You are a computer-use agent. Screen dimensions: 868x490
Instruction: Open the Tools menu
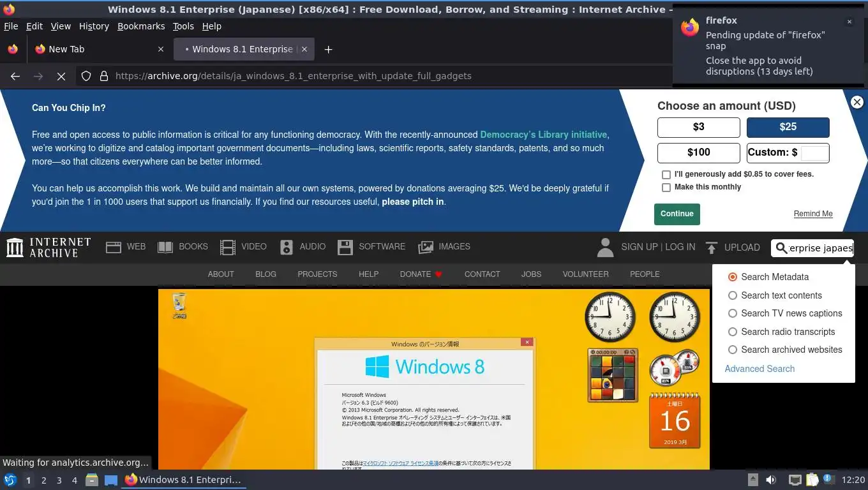coord(183,26)
